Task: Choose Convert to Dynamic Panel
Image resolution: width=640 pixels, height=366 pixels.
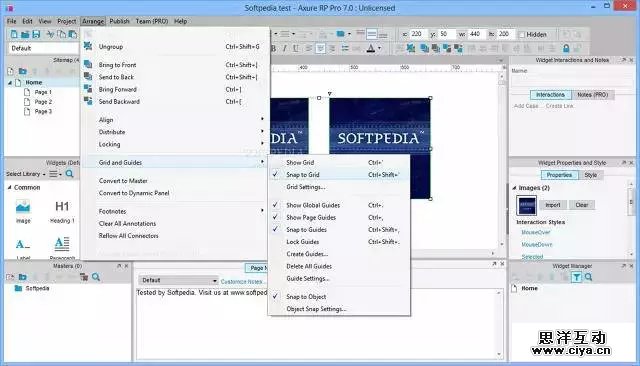Action: click(x=176, y=193)
